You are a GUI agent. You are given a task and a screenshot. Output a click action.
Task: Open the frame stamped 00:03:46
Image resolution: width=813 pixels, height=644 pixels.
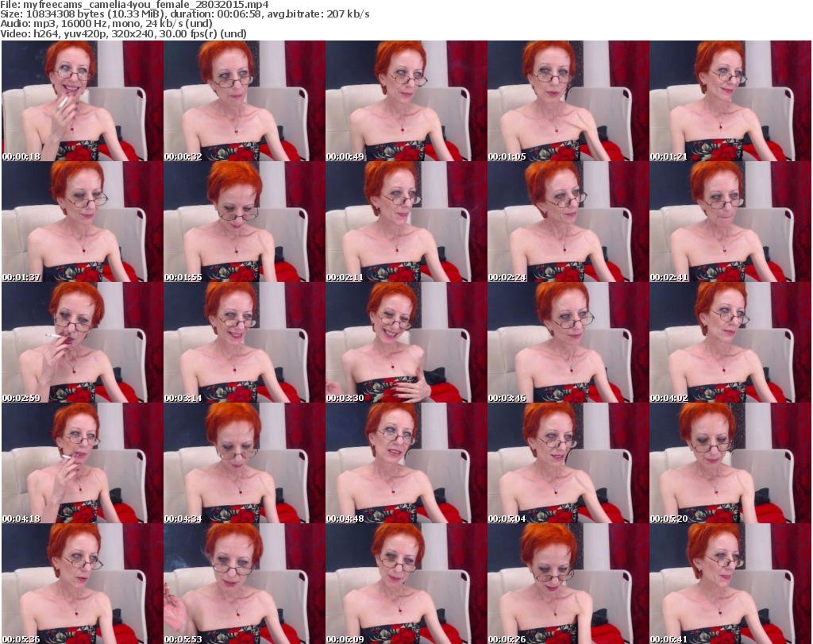pos(568,342)
